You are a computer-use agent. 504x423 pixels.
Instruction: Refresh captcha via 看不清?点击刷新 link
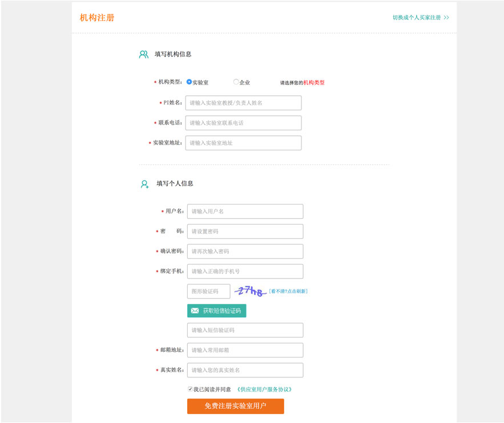(288, 292)
